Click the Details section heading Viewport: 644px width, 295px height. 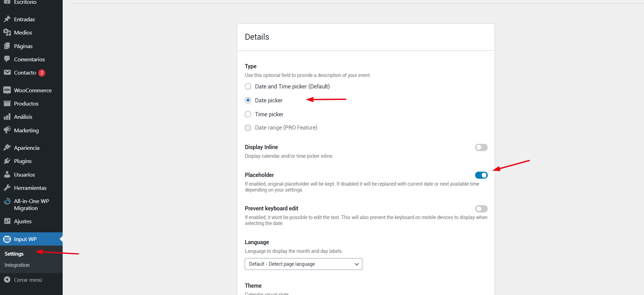click(x=257, y=37)
